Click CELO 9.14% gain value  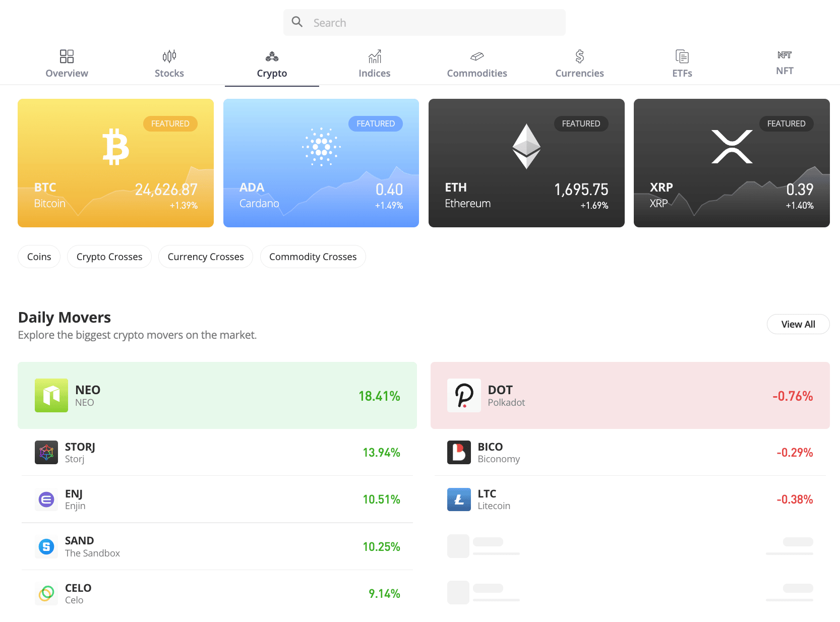(384, 594)
